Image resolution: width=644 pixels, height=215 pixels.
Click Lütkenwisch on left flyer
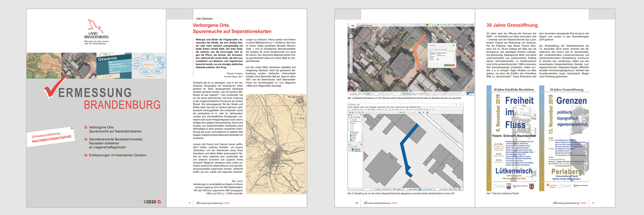[514, 172]
